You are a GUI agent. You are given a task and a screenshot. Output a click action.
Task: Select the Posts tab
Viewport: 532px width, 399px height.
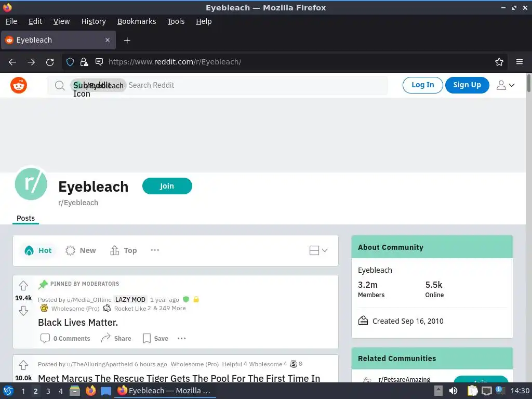pyautogui.click(x=26, y=218)
